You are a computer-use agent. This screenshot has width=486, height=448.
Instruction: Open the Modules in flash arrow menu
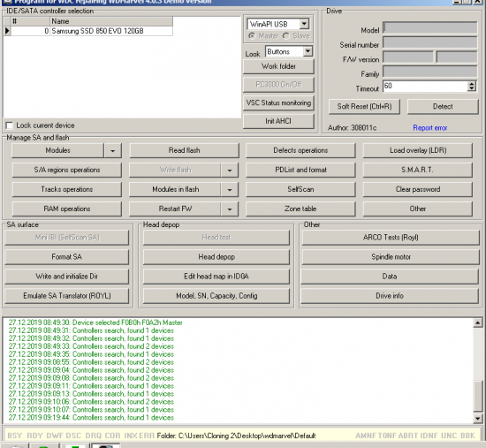[230, 189]
